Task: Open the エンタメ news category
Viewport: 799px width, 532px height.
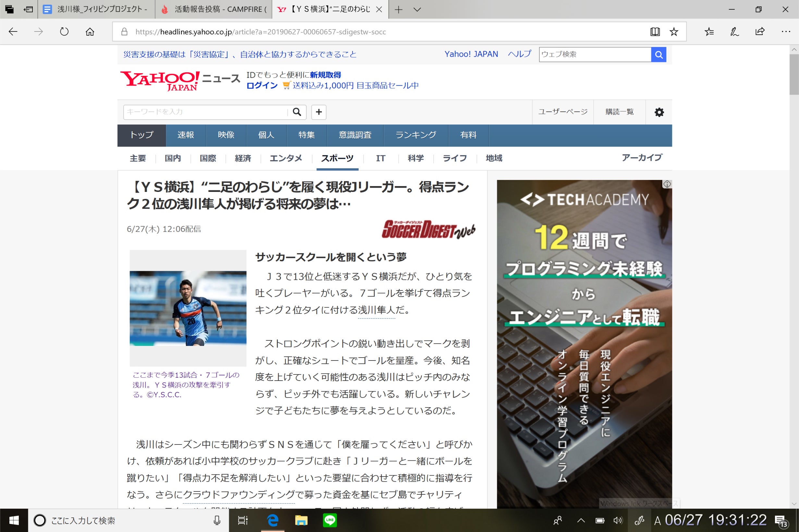Action: pos(286,158)
